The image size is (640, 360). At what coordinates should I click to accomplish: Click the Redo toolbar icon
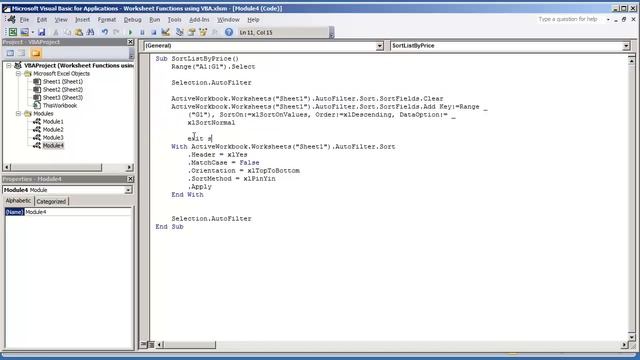(x=116, y=32)
